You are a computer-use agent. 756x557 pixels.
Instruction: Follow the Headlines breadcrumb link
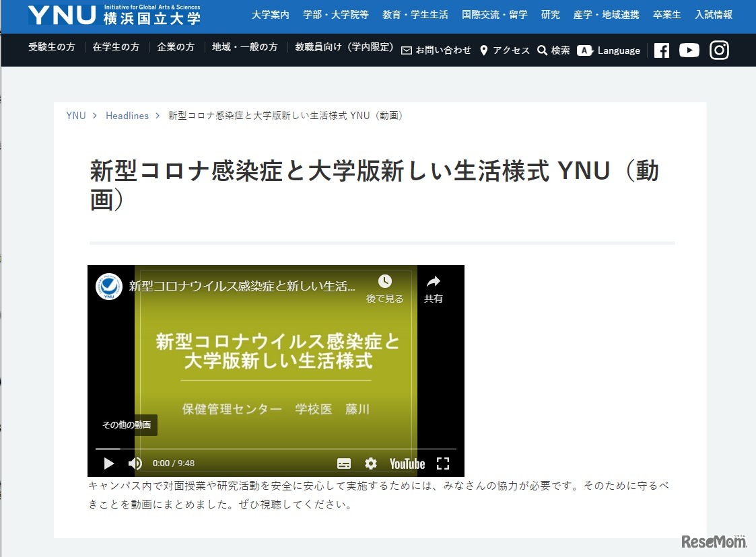coord(127,115)
